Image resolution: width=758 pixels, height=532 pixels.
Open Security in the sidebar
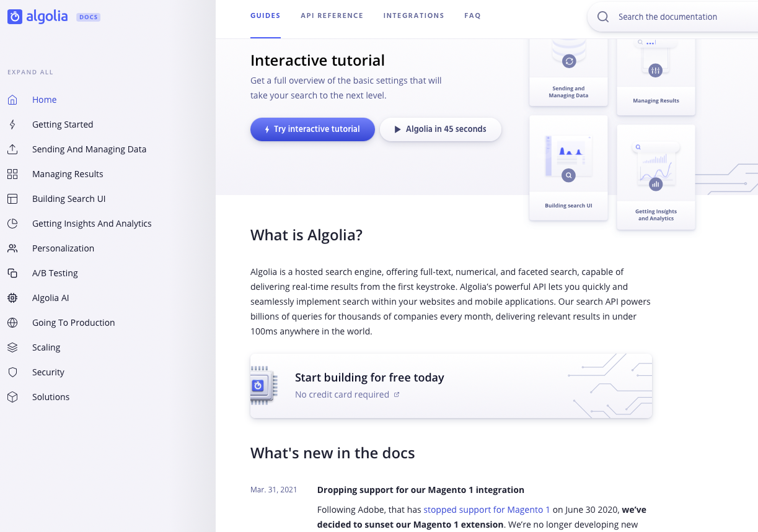pos(48,372)
